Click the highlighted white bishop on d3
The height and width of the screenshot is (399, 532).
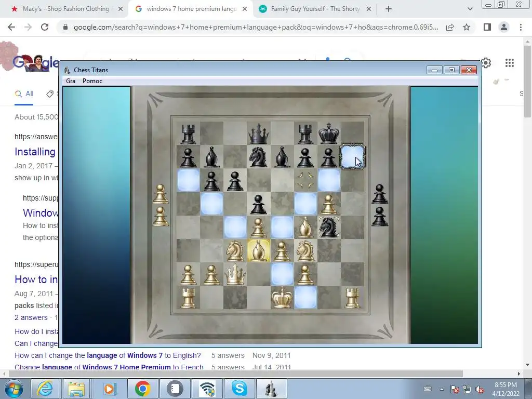click(259, 250)
